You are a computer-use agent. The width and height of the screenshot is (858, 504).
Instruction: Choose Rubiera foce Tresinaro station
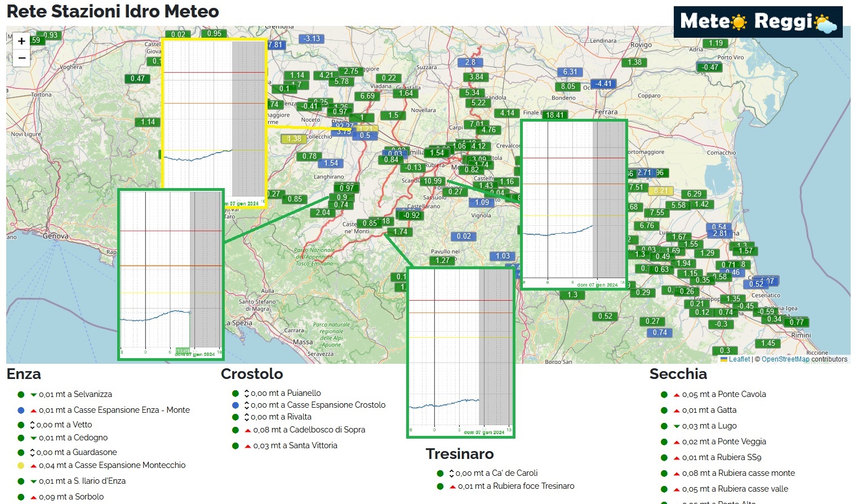pyautogui.click(x=516, y=486)
